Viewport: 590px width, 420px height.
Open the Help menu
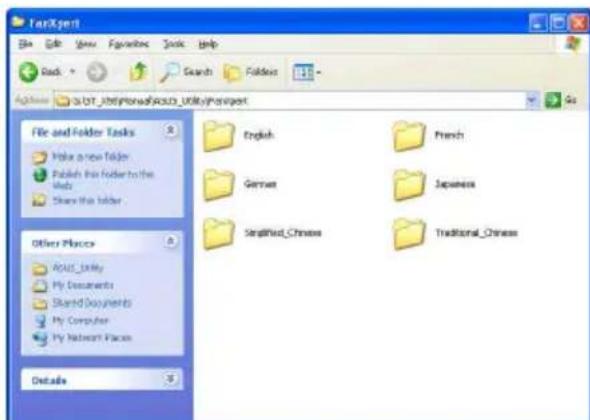208,44
